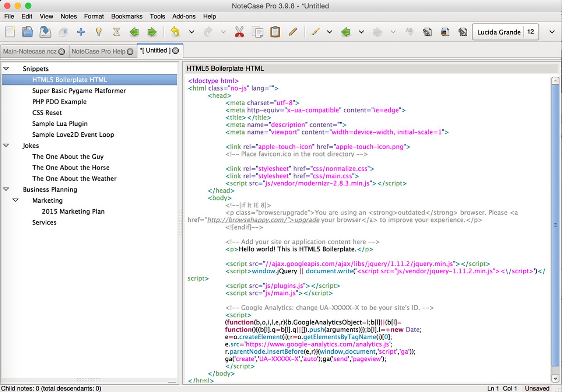The height and width of the screenshot is (392, 562).
Task: Click the blue plus Insert note icon
Action: (x=81, y=32)
